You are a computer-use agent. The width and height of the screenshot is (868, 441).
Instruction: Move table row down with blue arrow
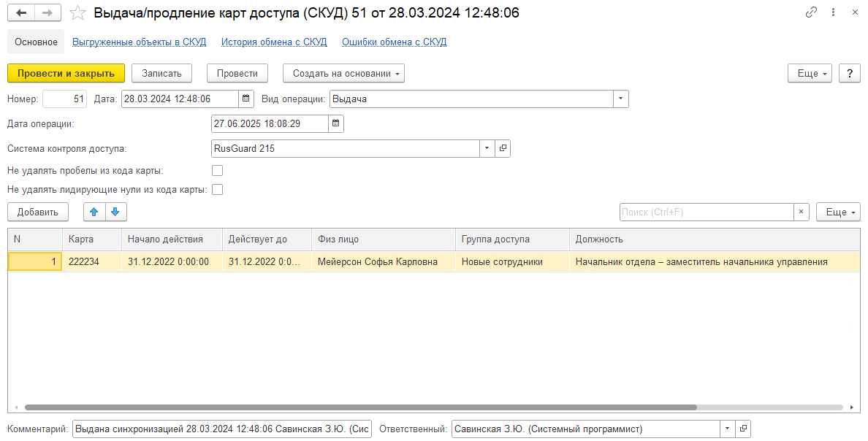[x=115, y=212]
